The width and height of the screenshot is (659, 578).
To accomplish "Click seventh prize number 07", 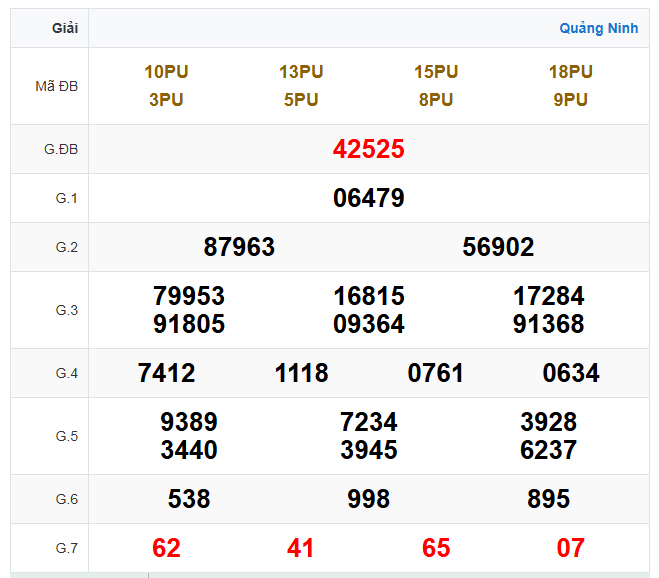I will point(571,548).
